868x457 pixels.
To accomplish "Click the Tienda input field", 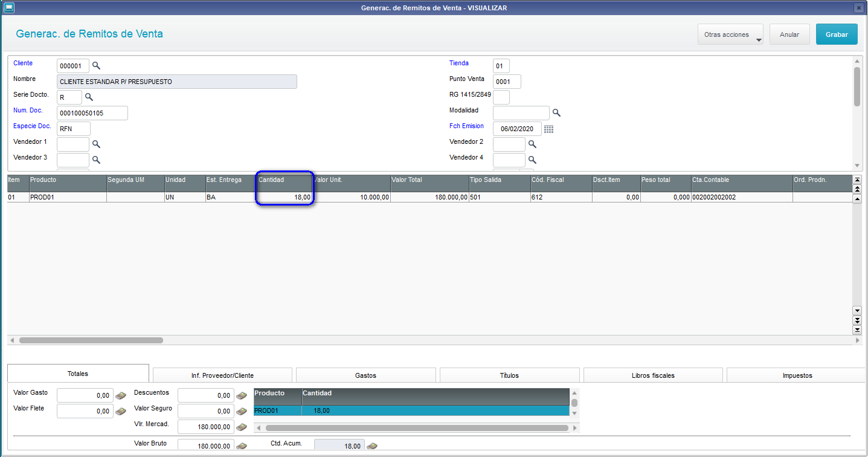I will (501, 65).
